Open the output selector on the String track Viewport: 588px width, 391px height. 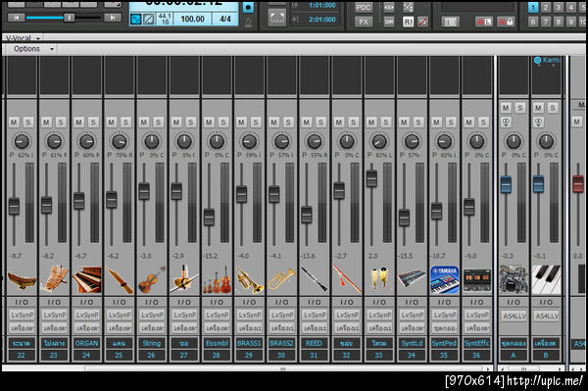pos(152,328)
